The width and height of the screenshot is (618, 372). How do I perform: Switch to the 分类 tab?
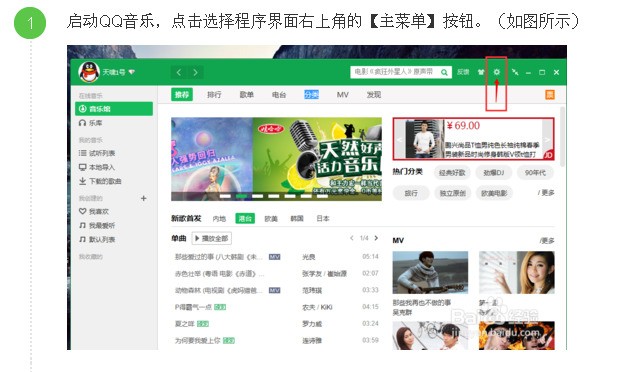point(311,95)
